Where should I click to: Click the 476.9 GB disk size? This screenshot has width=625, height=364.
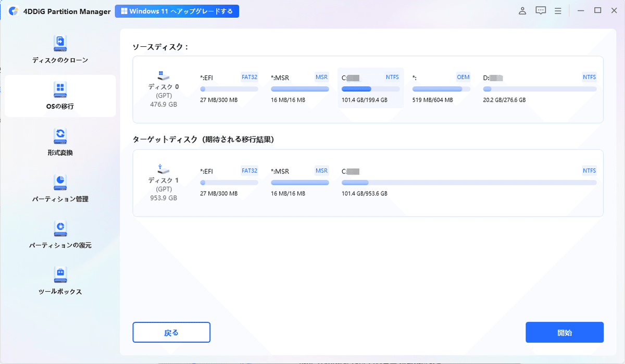(x=163, y=104)
